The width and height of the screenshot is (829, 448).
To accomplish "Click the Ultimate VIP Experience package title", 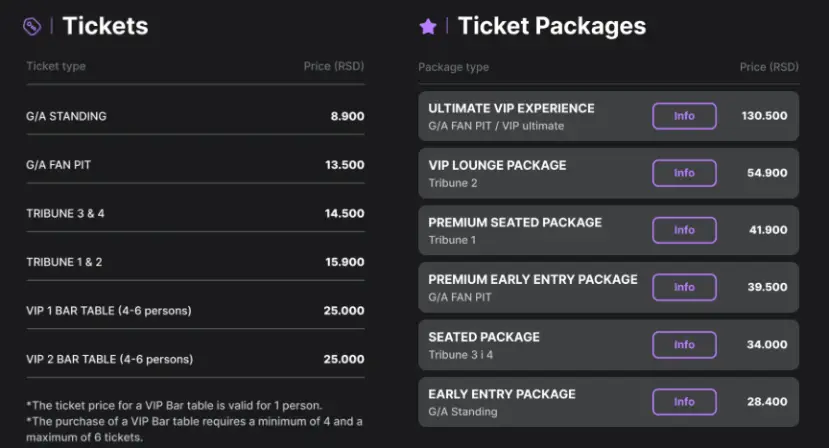I will pyautogui.click(x=511, y=108).
